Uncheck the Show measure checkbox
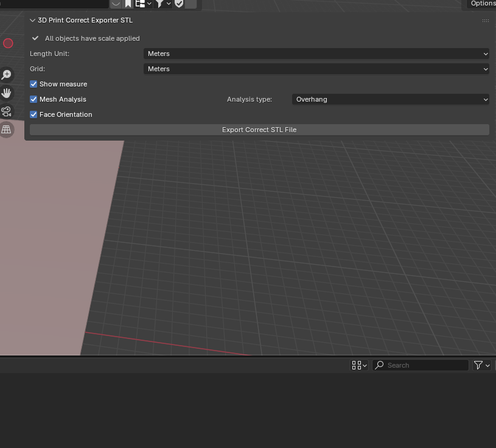The height and width of the screenshot is (448, 496). tap(33, 84)
